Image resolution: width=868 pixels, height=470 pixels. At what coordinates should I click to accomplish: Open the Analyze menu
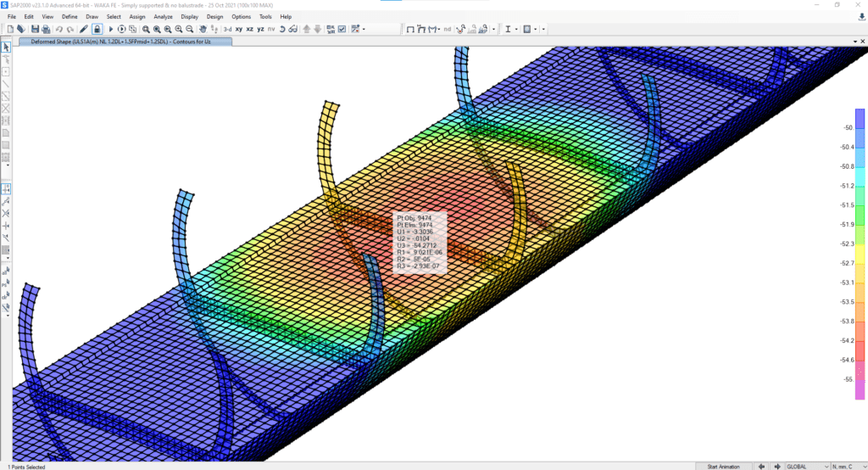[163, 16]
